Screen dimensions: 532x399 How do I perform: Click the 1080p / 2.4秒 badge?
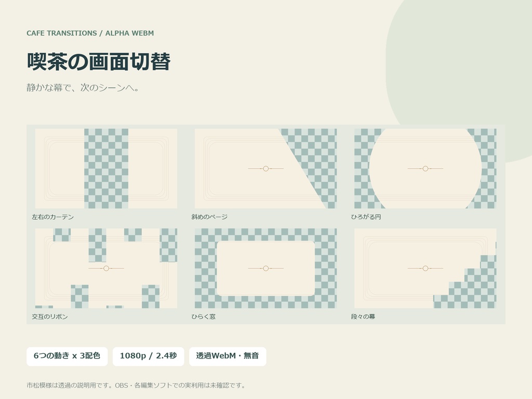pyautogui.click(x=148, y=356)
